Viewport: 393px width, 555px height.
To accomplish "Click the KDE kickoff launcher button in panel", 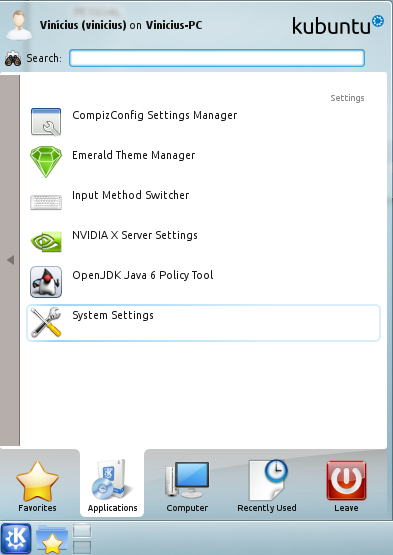I will pos(16,539).
